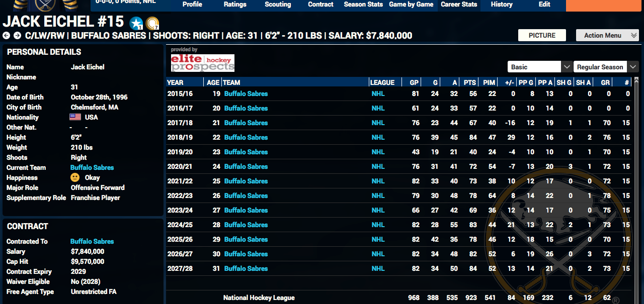
Task: Go to the Contract tab
Action: [320, 5]
